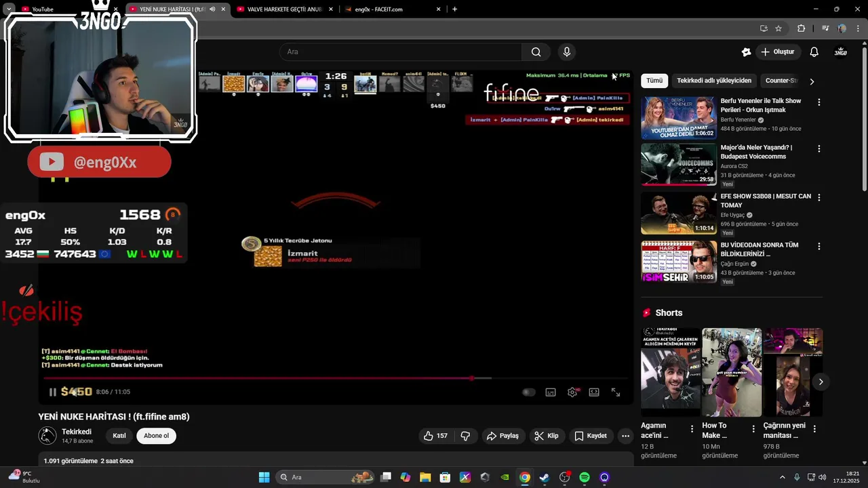Select Tekirkedi adlı yükleyiciden chip
This screenshot has width=868, height=488.
tap(714, 81)
